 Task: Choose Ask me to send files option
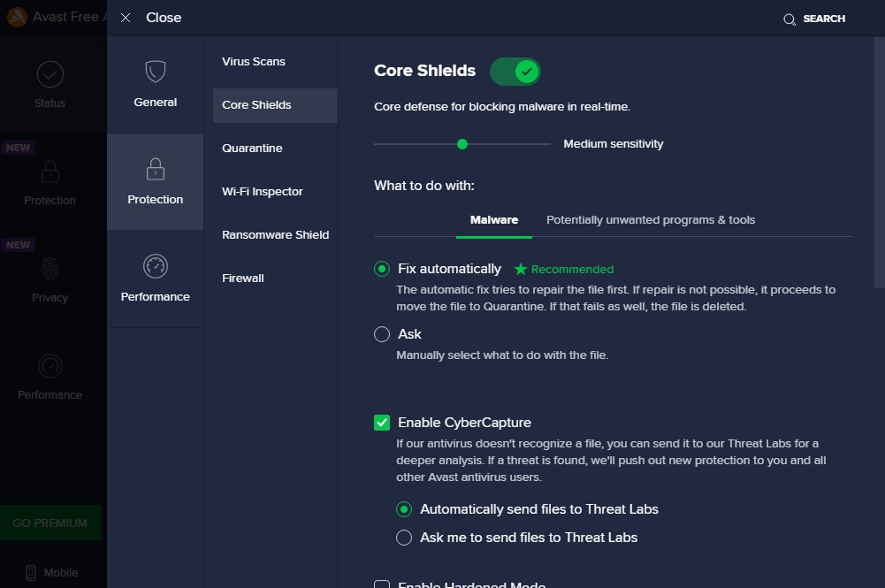(x=404, y=538)
